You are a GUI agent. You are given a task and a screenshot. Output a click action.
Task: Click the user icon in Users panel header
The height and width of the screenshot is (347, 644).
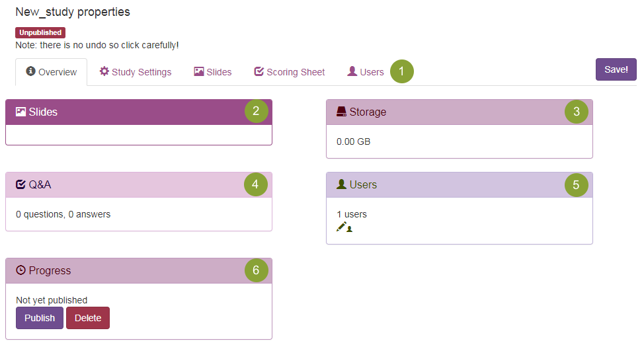coord(342,184)
